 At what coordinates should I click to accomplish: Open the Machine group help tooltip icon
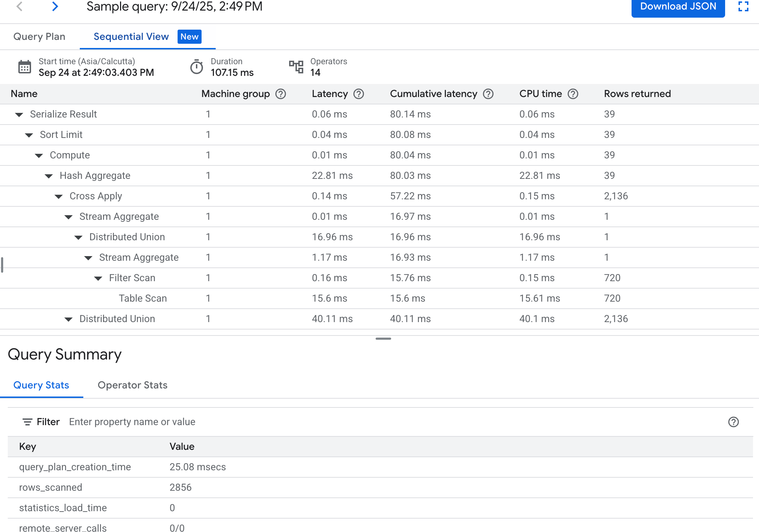281,94
